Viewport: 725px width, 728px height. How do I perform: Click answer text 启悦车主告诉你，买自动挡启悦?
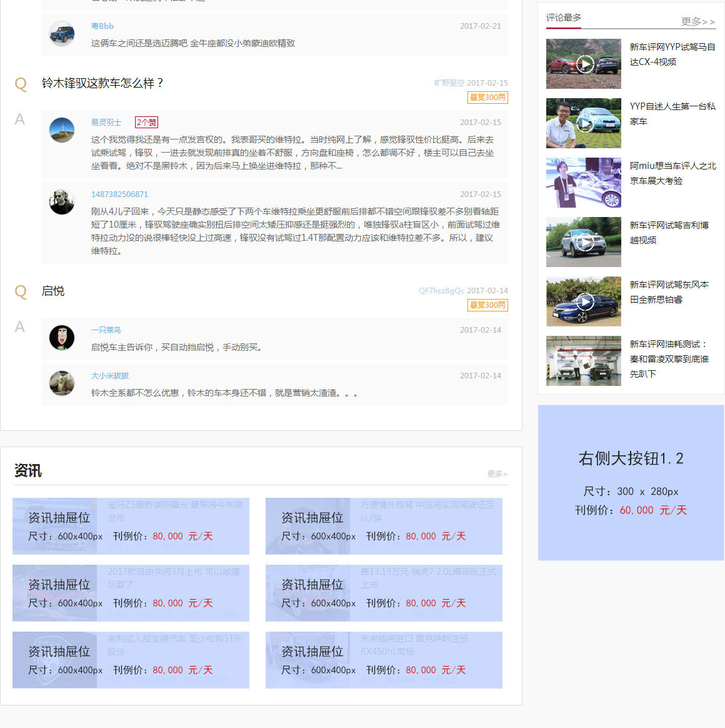(x=176, y=347)
